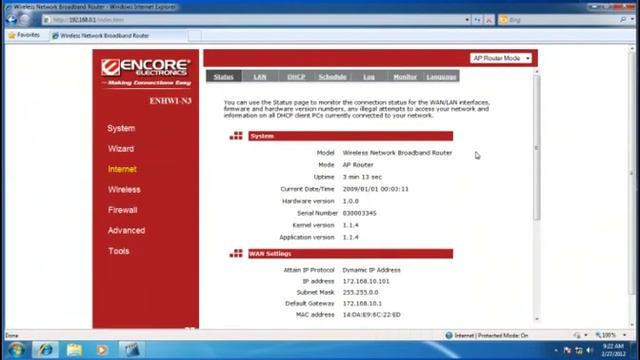Launch Windows Media Player from taskbar
The image size is (640, 360).
point(102,350)
